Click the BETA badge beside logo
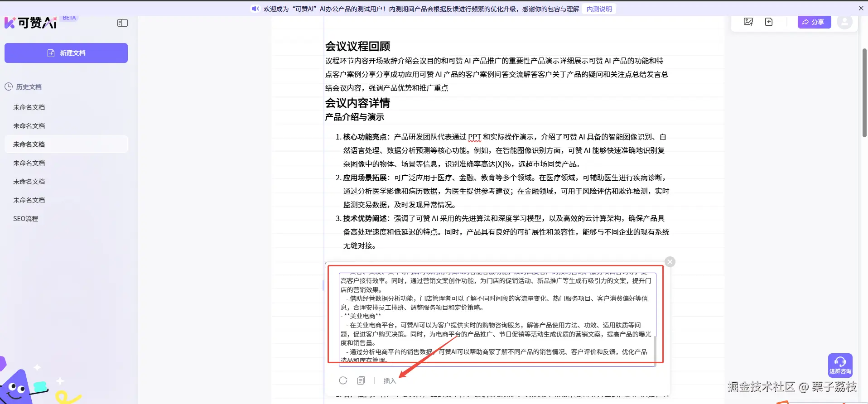868x404 pixels. pyautogui.click(x=69, y=18)
